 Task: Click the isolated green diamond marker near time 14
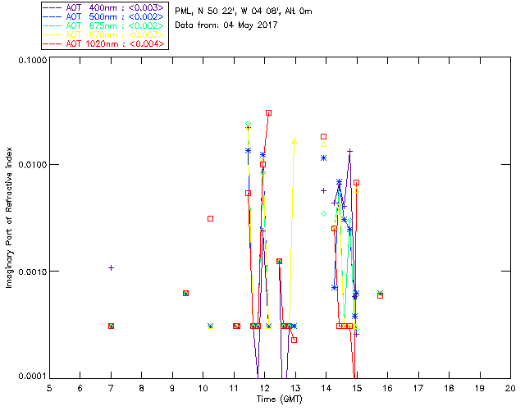point(323,213)
